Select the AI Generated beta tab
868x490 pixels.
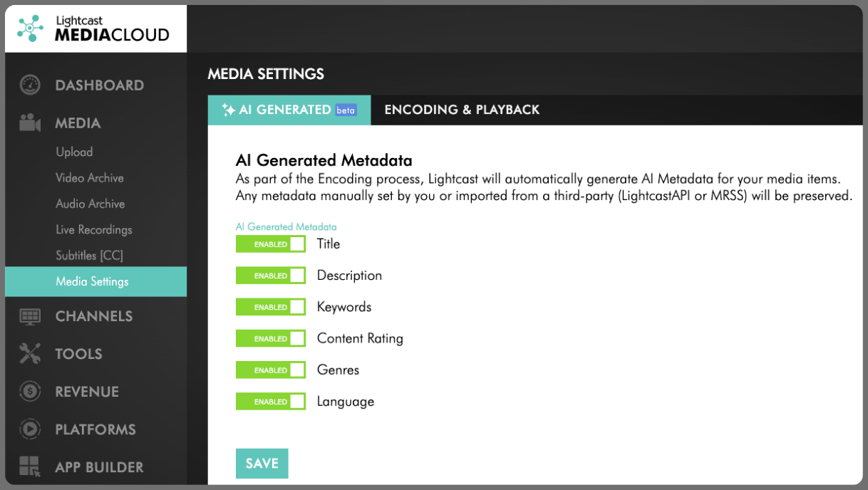289,110
